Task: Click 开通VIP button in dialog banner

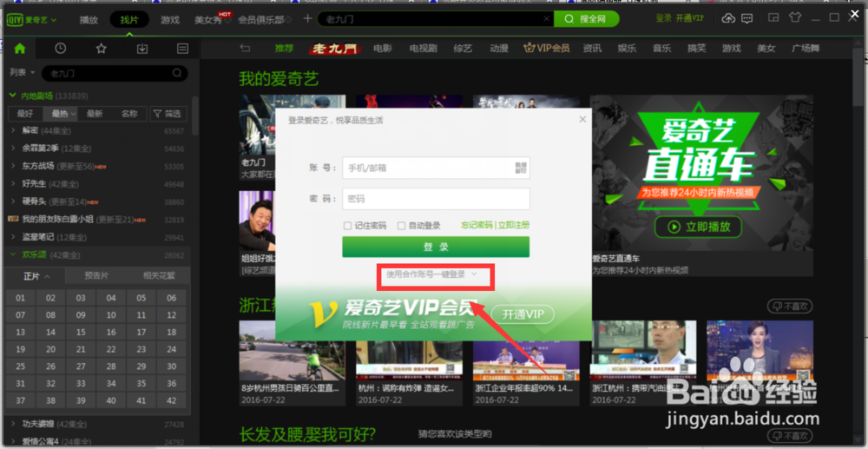Action: click(x=523, y=314)
